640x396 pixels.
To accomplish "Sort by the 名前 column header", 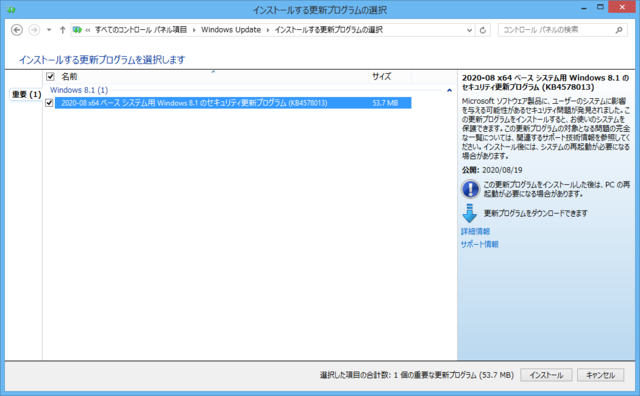I will 69,76.
